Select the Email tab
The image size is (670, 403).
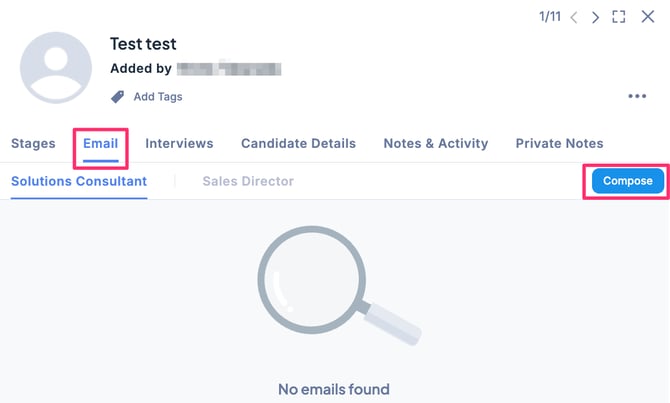coord(100,143)
